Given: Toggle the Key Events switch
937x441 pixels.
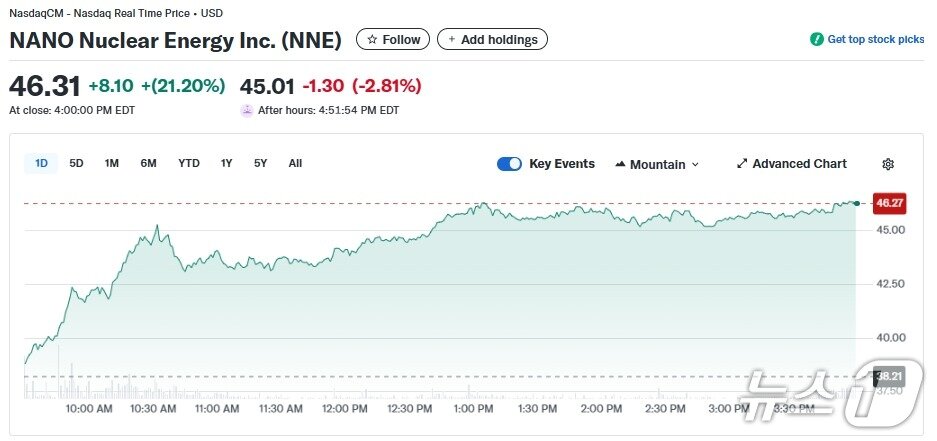Looking at the screenshot, I should (509, 164).
